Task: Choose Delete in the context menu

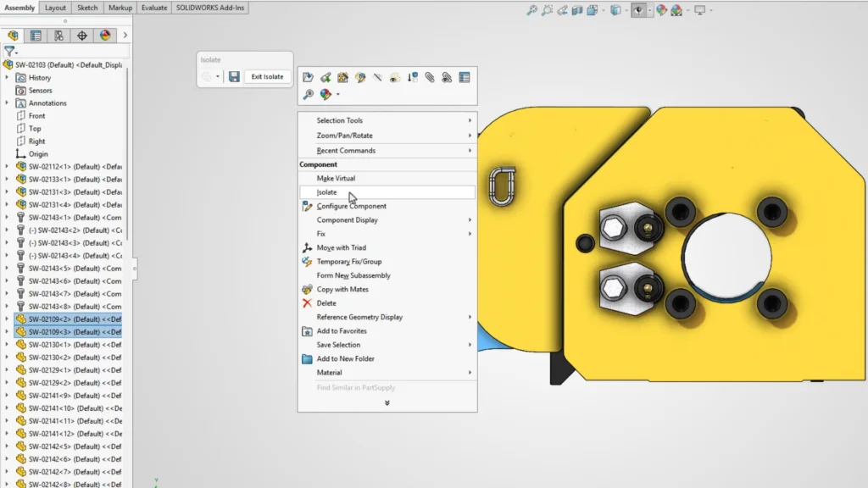Action: point(326,303)
